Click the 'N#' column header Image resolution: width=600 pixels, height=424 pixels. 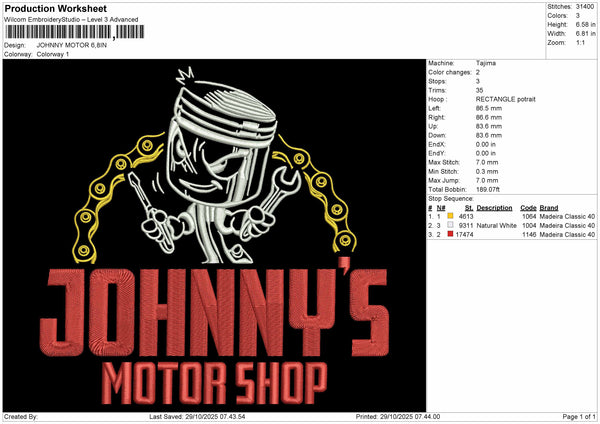point(441,208)
